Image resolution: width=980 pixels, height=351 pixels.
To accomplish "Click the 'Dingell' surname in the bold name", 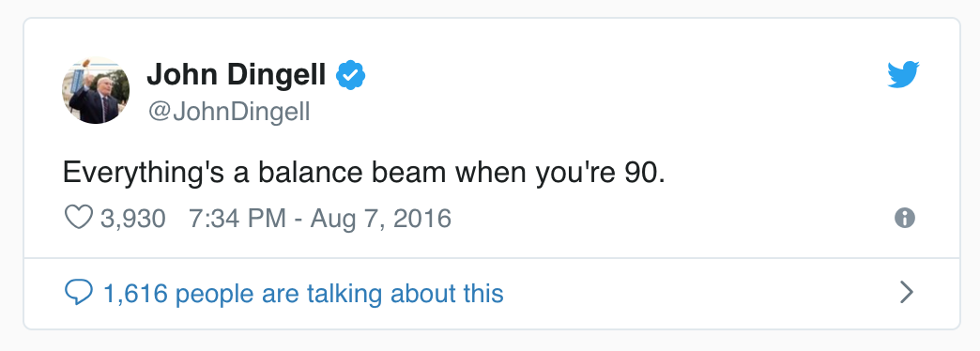I will (277, 77).
